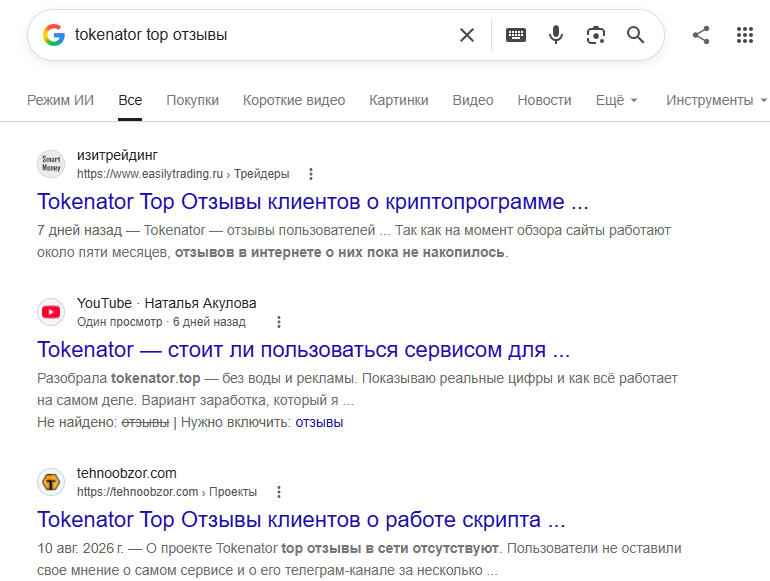The width and height of the screenshot is (770, 581).
Task: Click the tehnoobzor.com favicon
Action: pyautogui.click(x=51, y=482)
